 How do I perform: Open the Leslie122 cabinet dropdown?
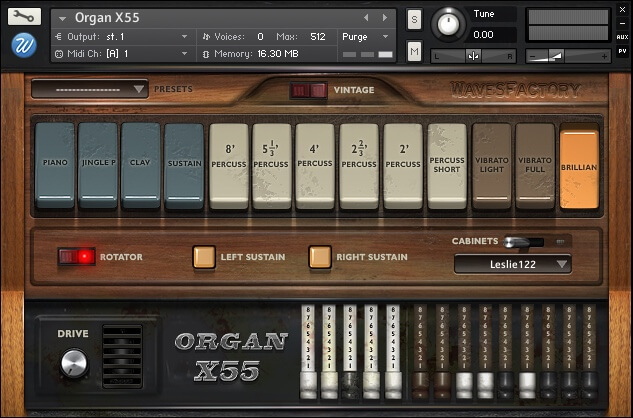(512, 265)
